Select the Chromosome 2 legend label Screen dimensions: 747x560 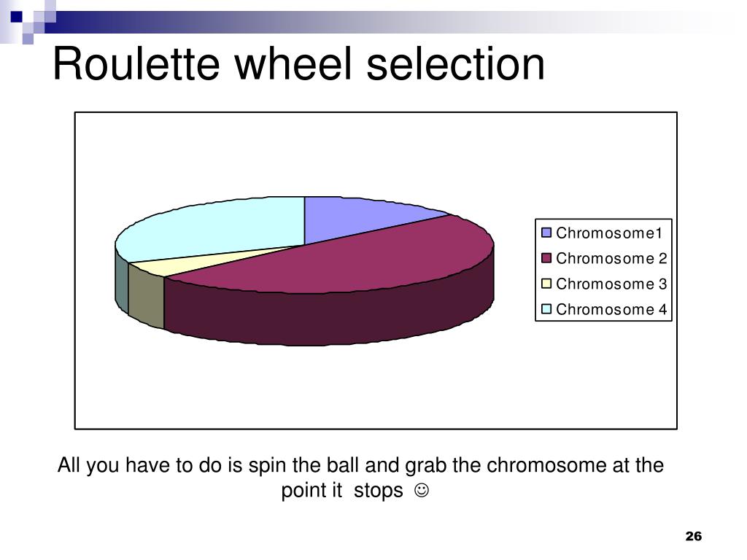coord(611,258)
